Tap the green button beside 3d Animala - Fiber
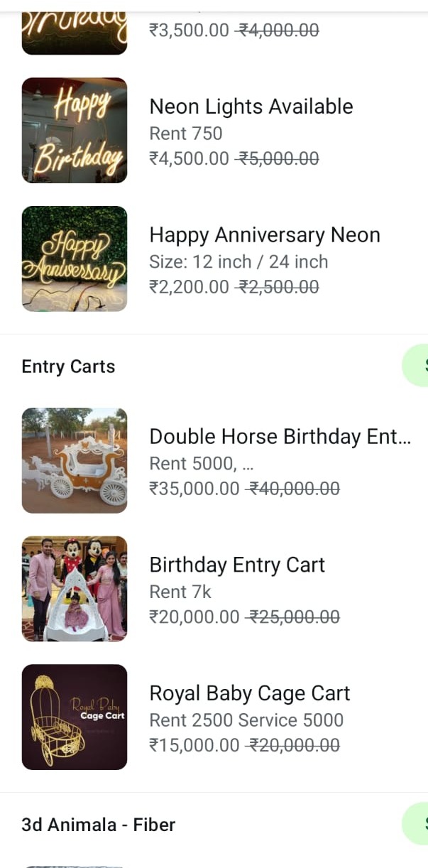Image resolution: width=428 pixels, height=868 pixels. pos(418,824)
